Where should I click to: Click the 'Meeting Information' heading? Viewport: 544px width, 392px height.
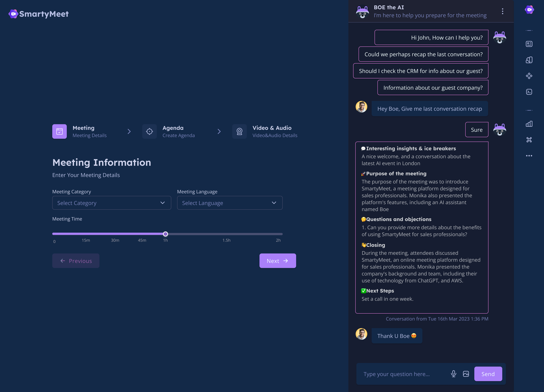pyautogui.click(x=102, y=162)
